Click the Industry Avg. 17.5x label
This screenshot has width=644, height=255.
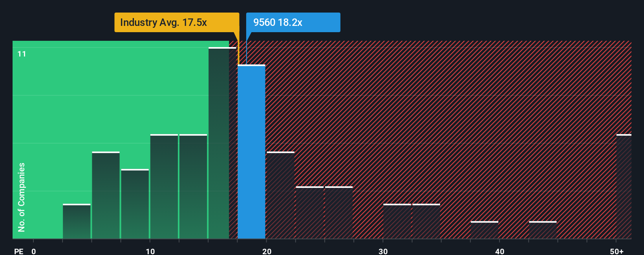[177, 22]
